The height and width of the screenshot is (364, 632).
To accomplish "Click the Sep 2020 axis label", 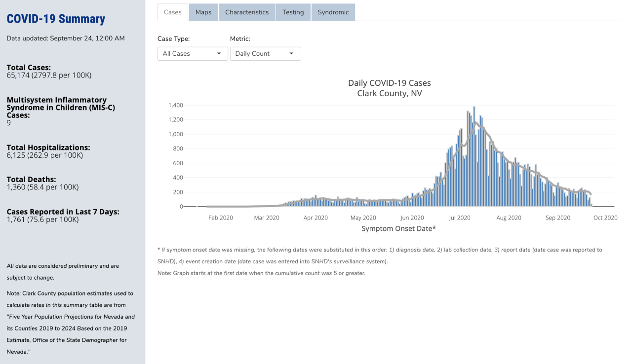I will pos(557,218).
